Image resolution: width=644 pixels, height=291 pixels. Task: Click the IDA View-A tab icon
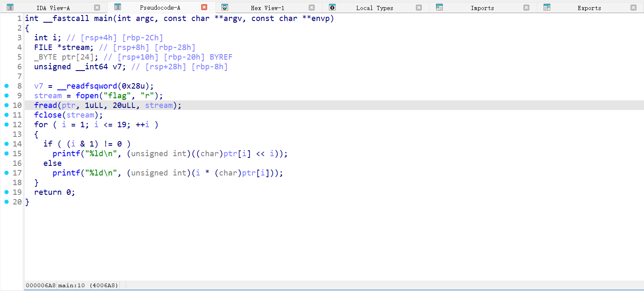pyautogui.click(x=10, y=8)
